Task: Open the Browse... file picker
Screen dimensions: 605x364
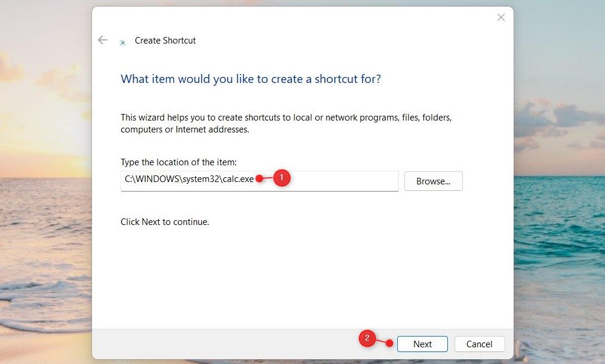Action: (x=434, y=181)
